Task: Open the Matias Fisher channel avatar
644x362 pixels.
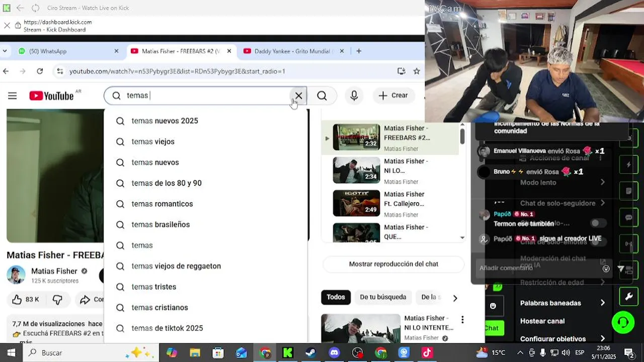Action: [x=16, y=275]
